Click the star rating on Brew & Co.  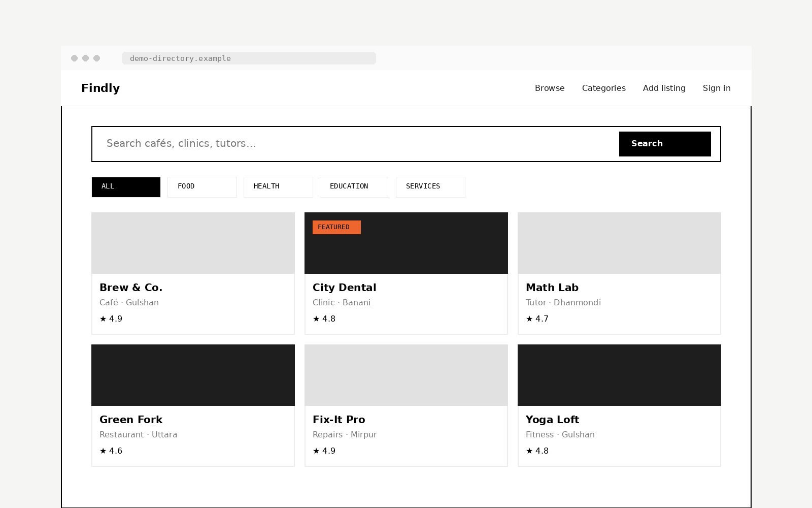(x=111, y=319)
